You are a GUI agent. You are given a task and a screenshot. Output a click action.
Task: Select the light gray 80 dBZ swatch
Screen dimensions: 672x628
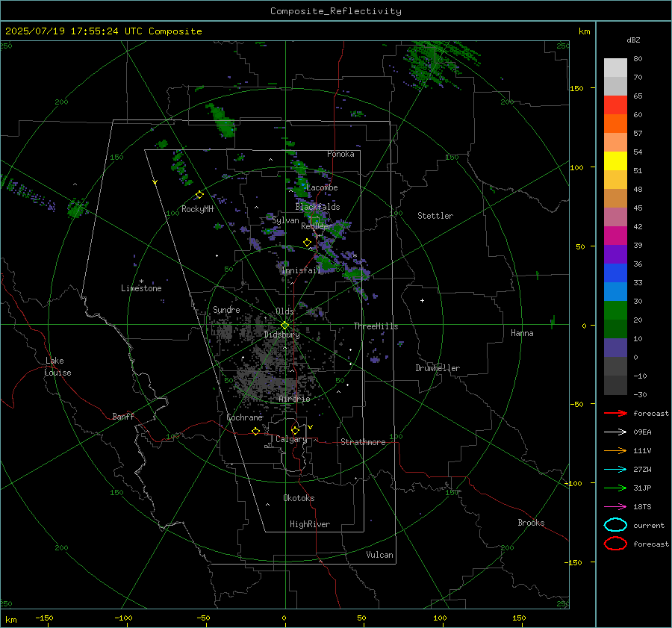615,68
